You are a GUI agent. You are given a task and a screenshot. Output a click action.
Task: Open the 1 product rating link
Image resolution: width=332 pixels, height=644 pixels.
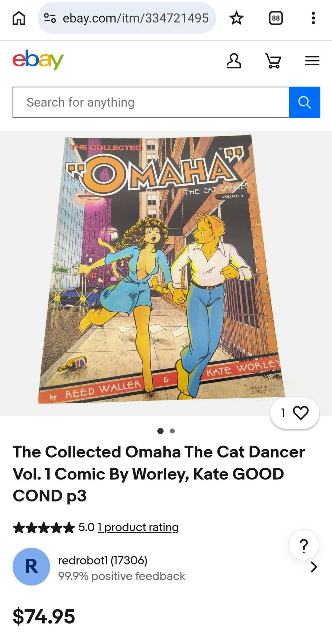(138, 527)
